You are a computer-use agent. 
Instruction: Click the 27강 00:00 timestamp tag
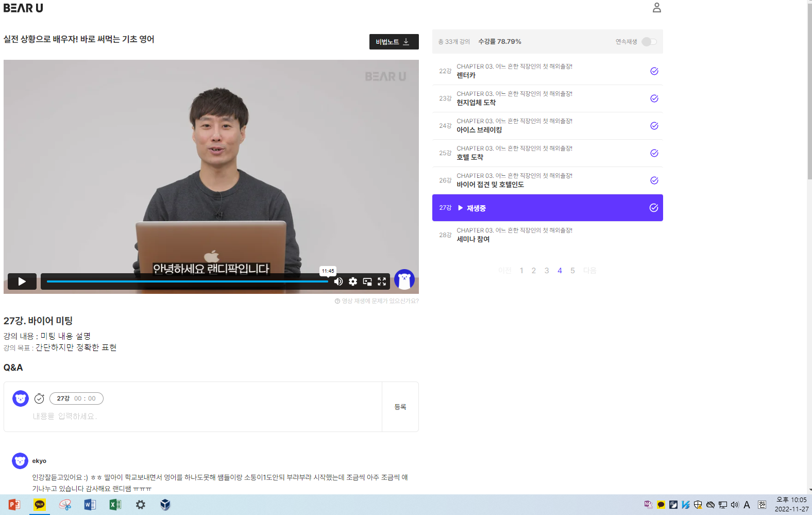(x=76, y=398)
